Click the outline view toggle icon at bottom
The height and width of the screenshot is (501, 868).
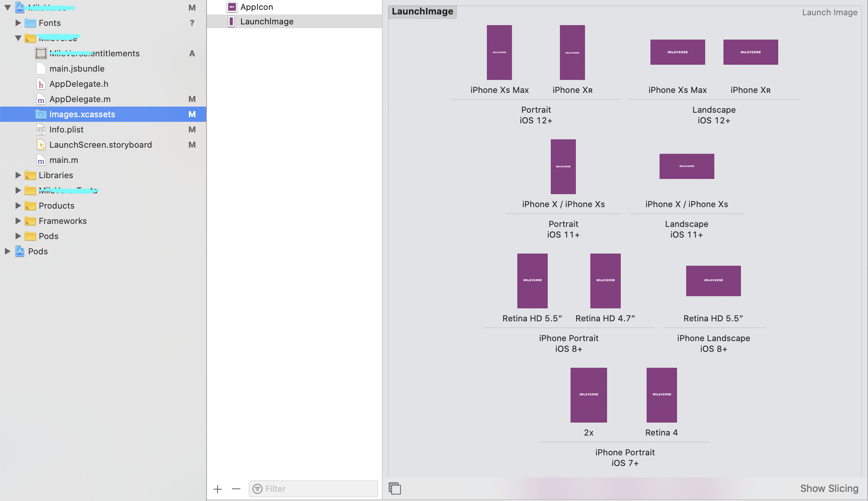tap(395, 488)
